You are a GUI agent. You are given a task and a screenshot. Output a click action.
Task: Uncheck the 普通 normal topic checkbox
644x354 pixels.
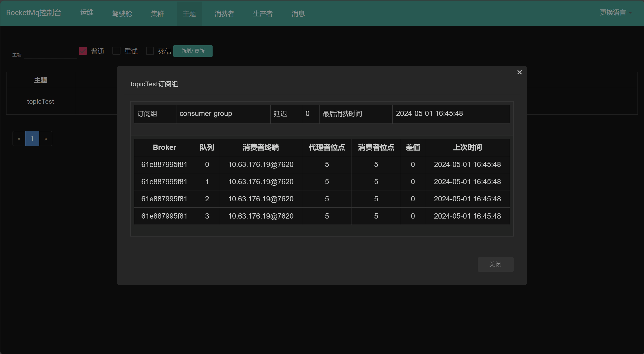click(x=82, y=51)
